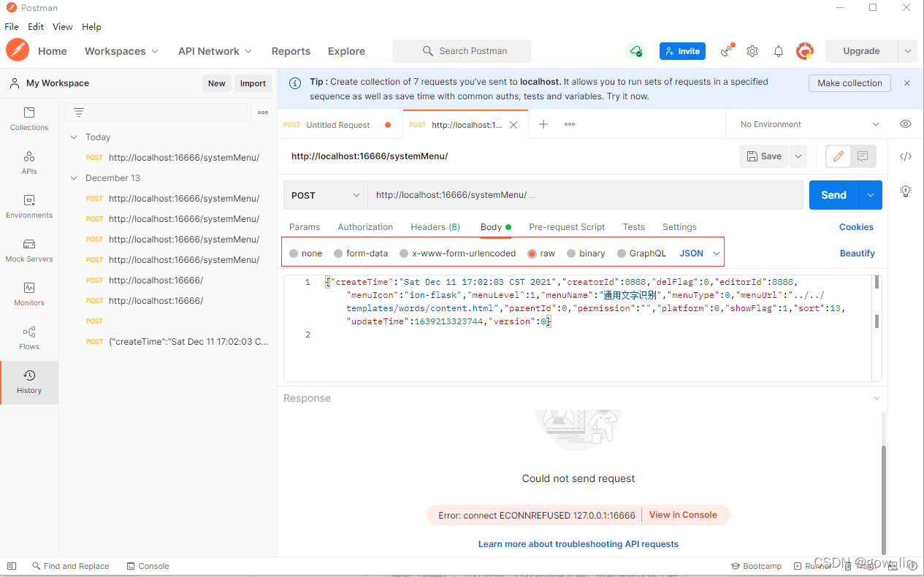Open the user avatar menu
924x577 pixels.
pyautogui.click(x=805, y=51)
